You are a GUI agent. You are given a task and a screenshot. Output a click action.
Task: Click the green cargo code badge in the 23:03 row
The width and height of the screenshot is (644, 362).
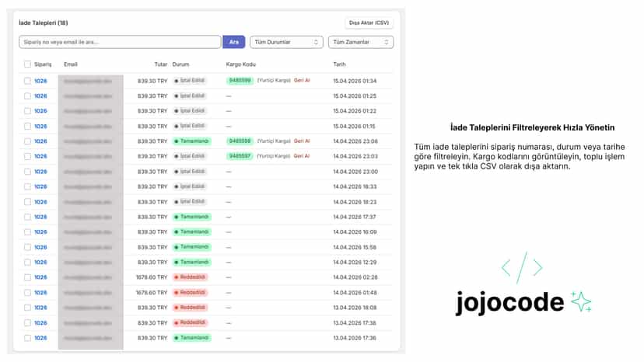(x=240, y=156)
